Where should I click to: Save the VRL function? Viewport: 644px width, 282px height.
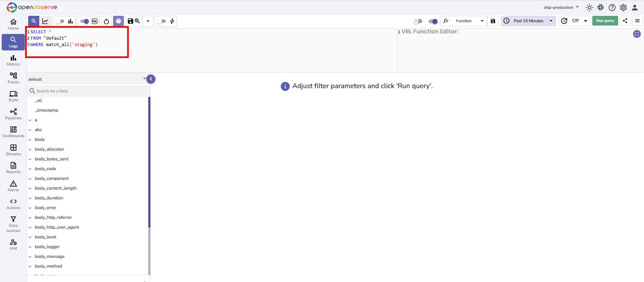click(x=493, y=21)
